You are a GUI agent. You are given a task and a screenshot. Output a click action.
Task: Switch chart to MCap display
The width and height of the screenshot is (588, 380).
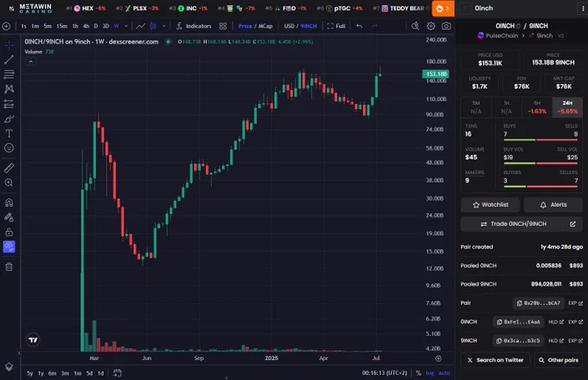coord(265,26)
